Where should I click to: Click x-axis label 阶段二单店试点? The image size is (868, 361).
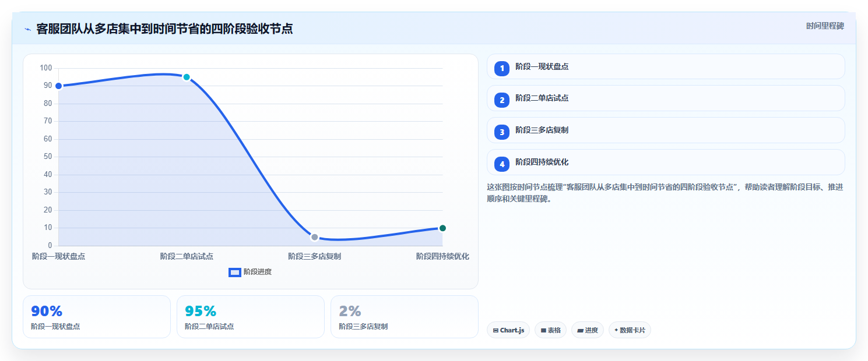point(187,256)
